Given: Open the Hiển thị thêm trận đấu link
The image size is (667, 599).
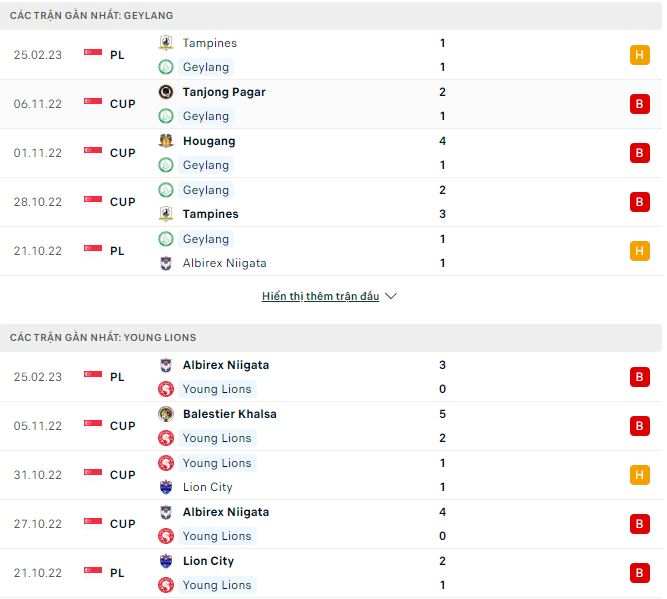Looking at the screenshot, I should click(320, 297).
